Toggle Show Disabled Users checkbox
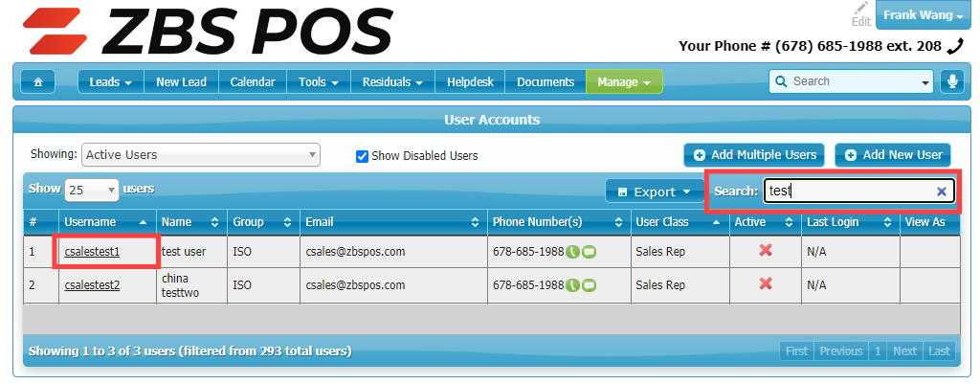The height and width of the screenshot is (384, 980). click(x=362, y=156)
